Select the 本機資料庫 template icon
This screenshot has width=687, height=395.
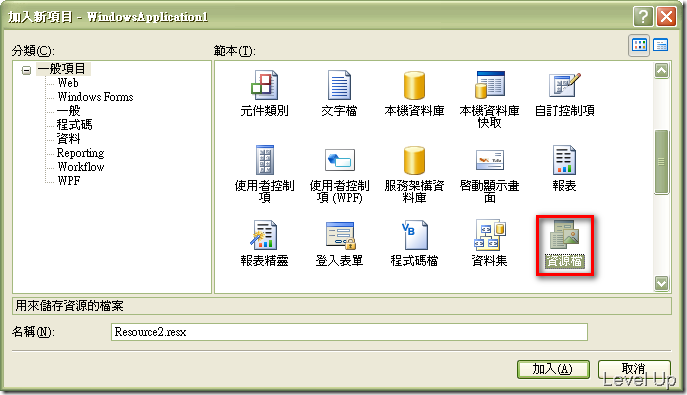click(x=414, y=85)
